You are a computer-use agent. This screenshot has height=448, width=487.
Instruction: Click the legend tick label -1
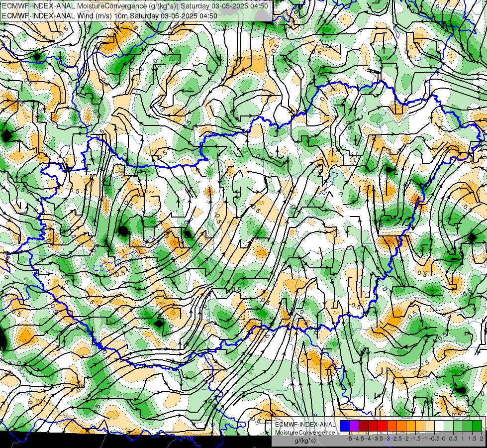pos(425,439)
